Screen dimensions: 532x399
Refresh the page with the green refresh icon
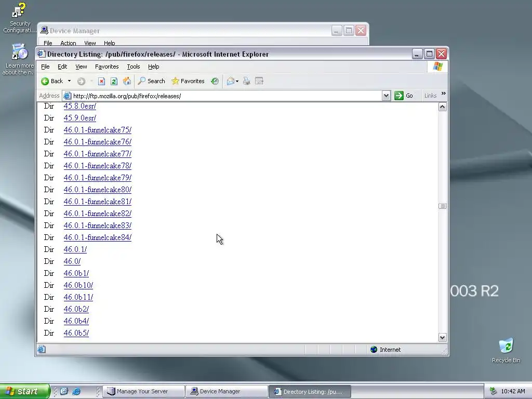point(114,81)
